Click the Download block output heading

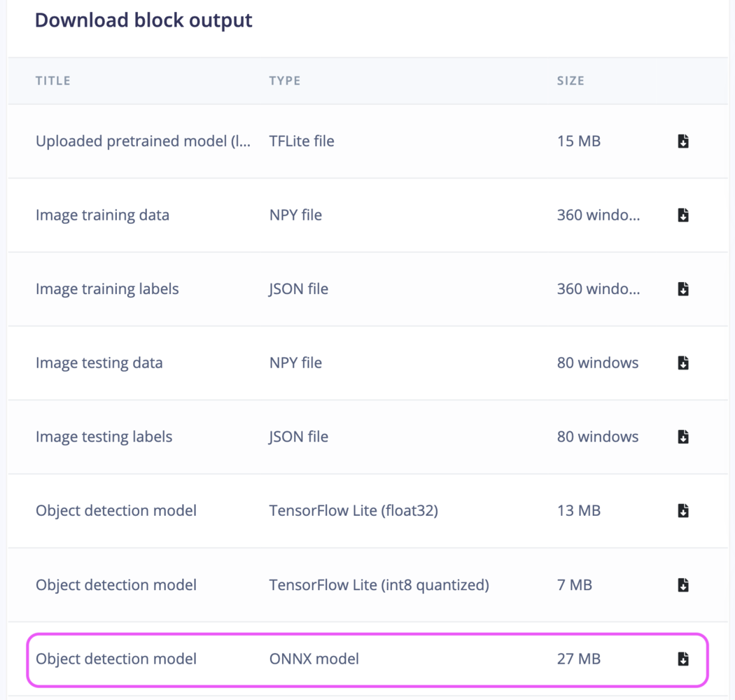(x=143, y=20)
